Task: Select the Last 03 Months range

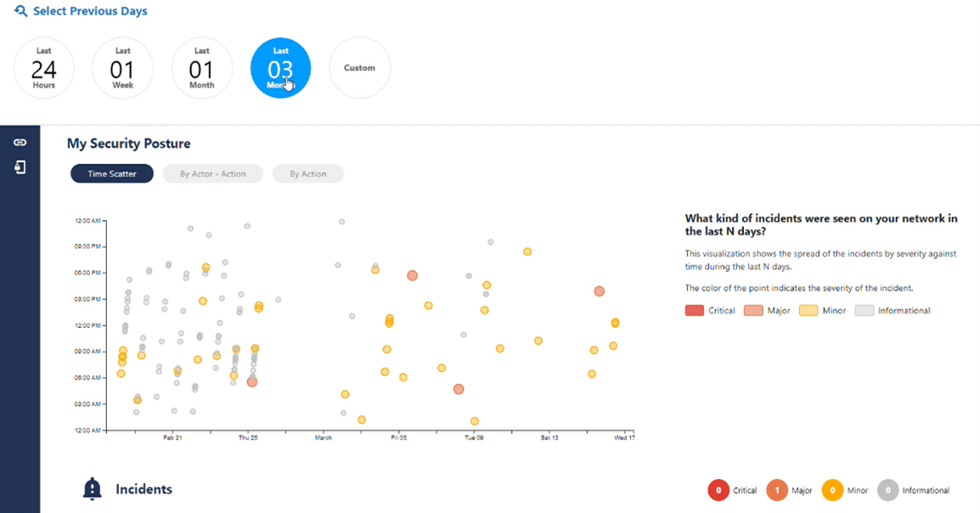Action: pyautogui.click(x=280, y=68)
